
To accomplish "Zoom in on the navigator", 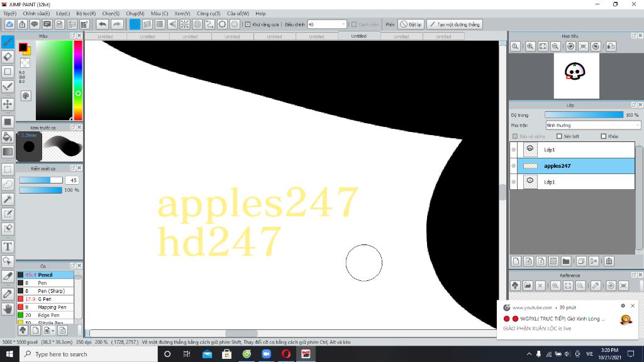I will (530, 47).
